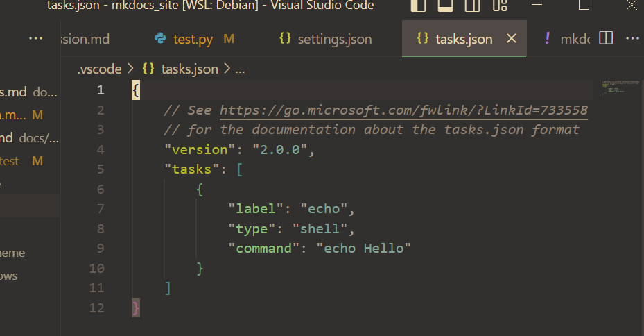Click the "tasks" key text

tap(191, 169)
